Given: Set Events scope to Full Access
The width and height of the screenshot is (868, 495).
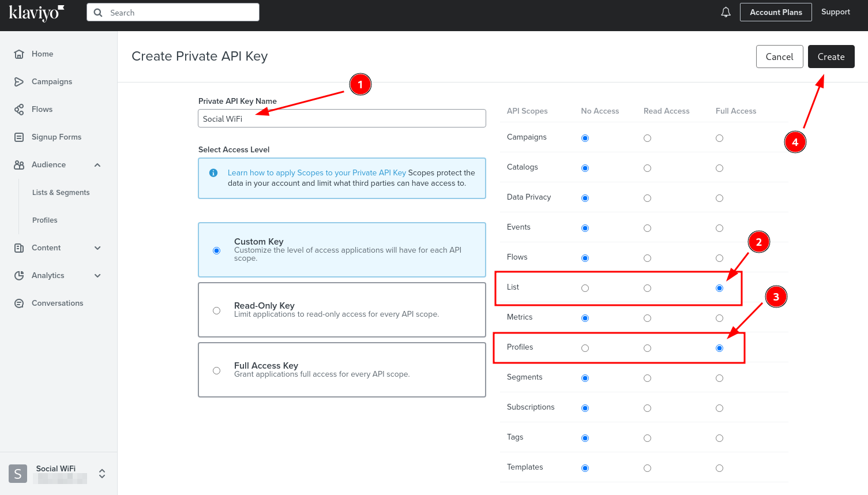Looking at the screenshot, I should 719,228.
